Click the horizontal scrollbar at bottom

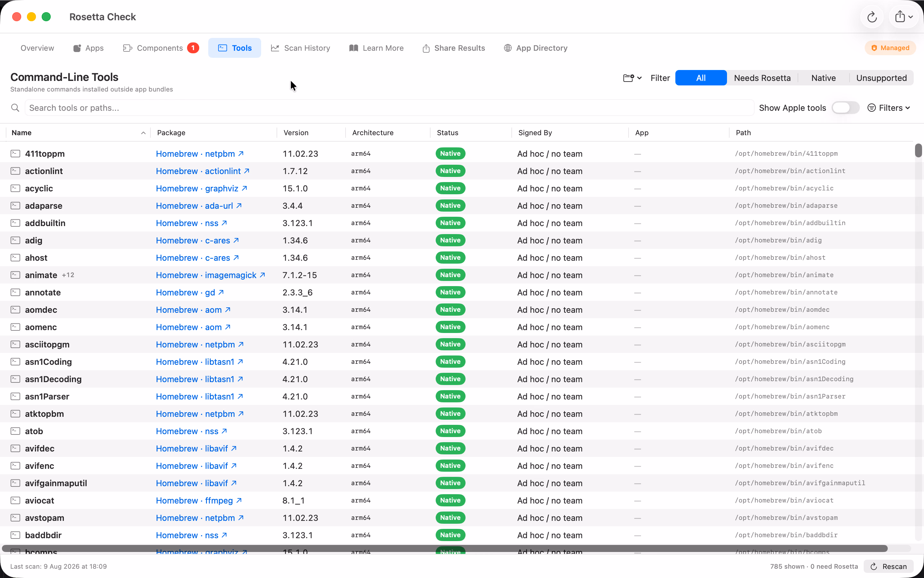pyautogui.click(x=445, y=548)
